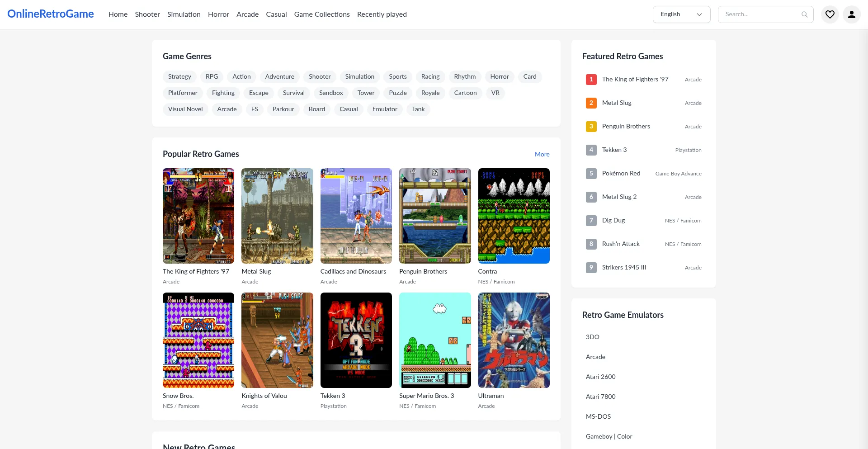Screen dimensions: 868x449
Task: Open Strikers 1945 III featured entry
Action: (x=624, y=268)
